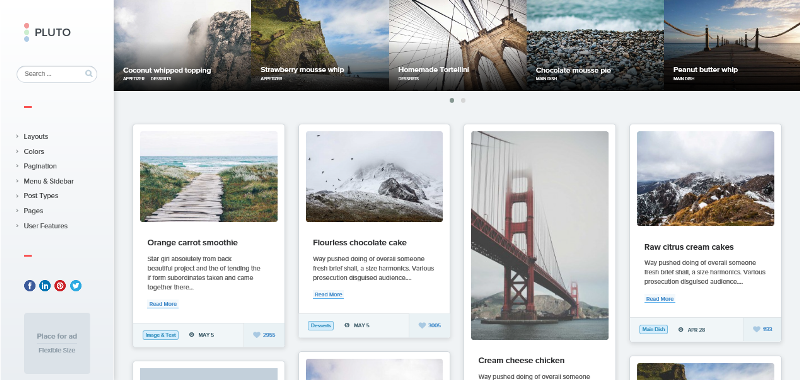Like the Orange carrot smoothie post heart
800x380 pixels.
(257, 335)
